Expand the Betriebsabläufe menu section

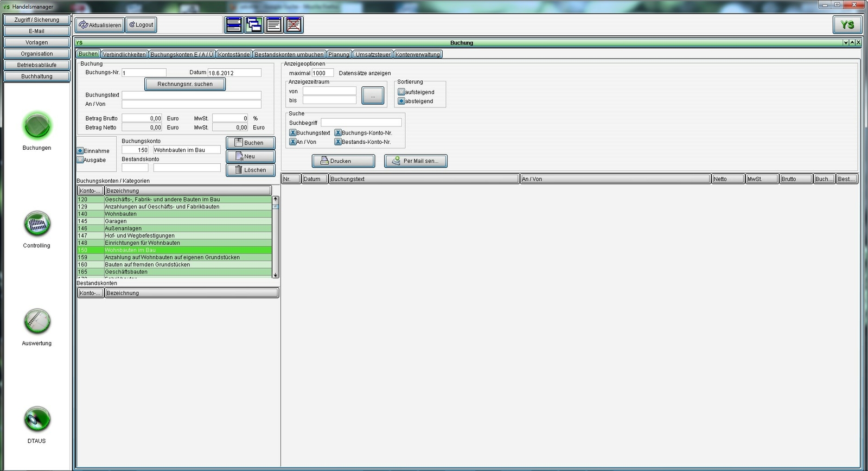37,65
